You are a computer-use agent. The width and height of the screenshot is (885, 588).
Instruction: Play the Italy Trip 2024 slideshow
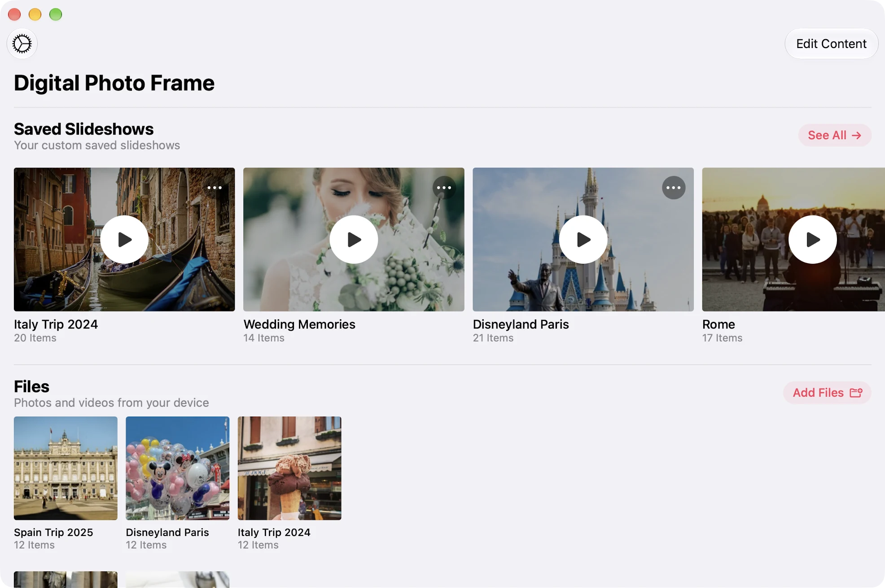124,240
